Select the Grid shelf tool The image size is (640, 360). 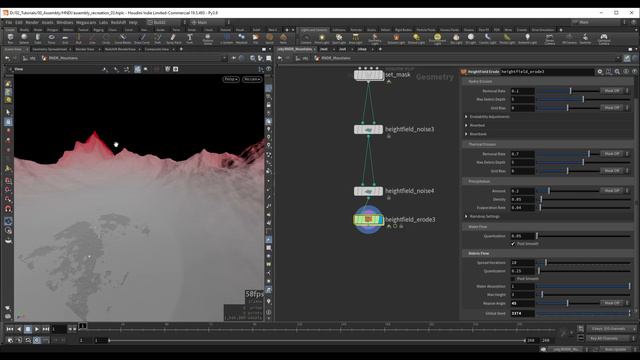(65, 38)
